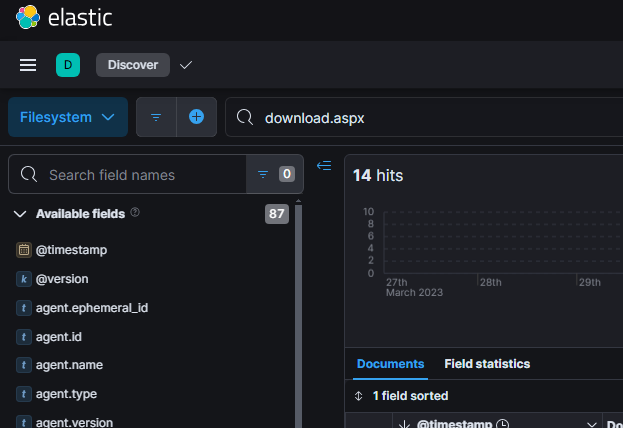The image size is (623, 428).
Task: Open the Filesystem data view dropdown
Action: (68, 117)
